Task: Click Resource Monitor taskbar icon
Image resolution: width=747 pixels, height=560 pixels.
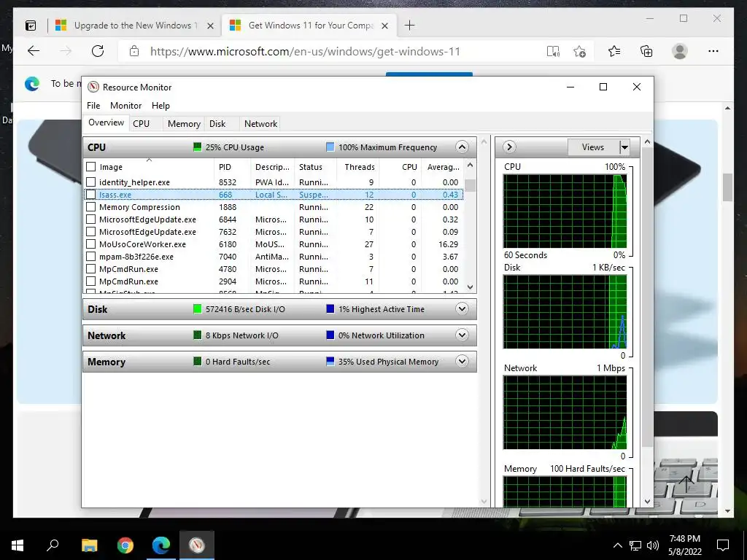Action: 197,545
